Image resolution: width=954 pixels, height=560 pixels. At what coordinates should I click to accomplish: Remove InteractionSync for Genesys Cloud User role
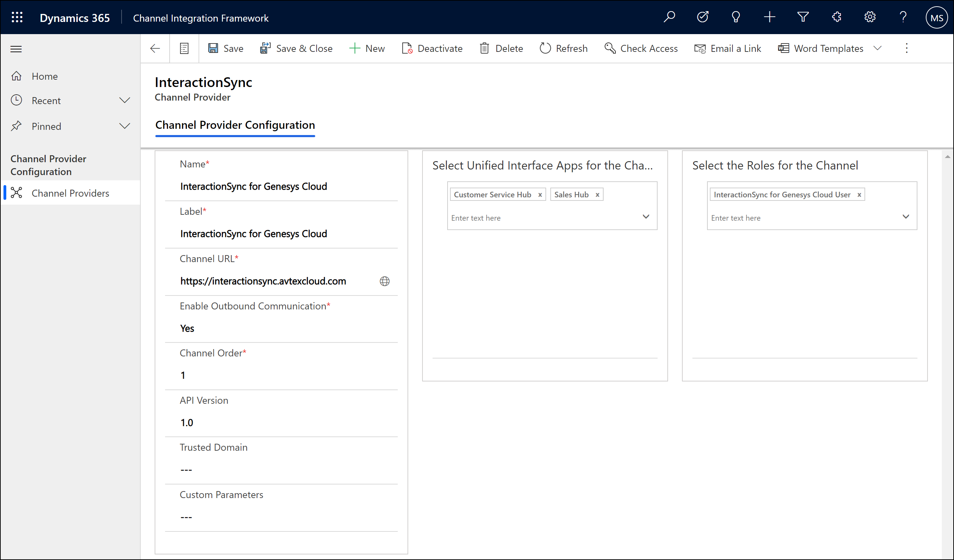coord(859,195)
